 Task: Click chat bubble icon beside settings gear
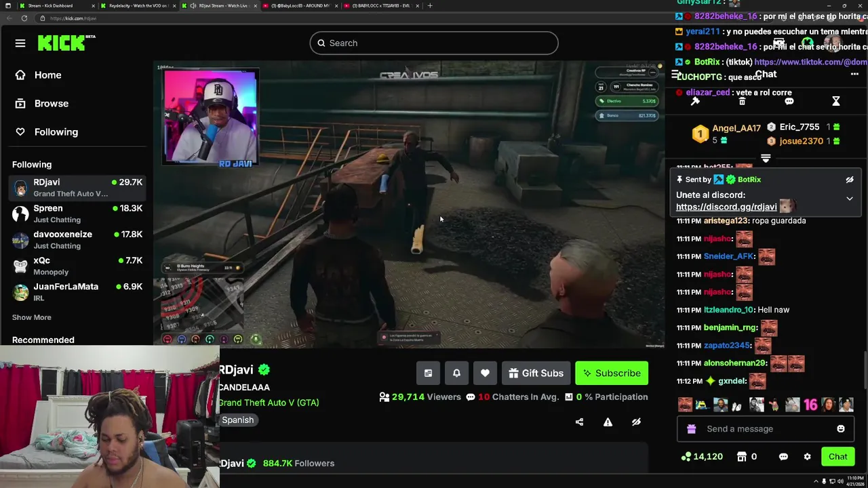pyautogui.click(x=783, y=457)
